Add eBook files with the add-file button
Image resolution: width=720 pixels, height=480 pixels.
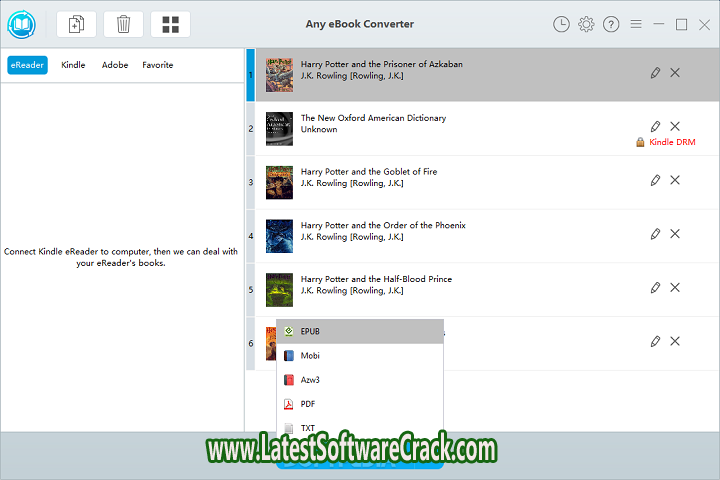76,24
